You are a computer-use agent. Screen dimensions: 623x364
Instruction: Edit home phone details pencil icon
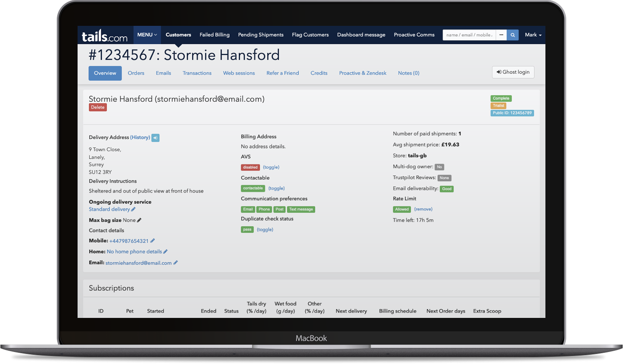[165, 252]
